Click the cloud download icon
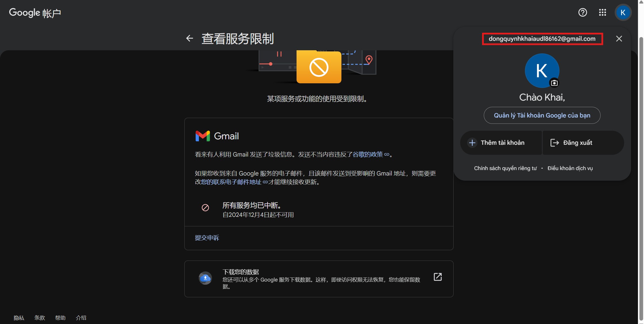The width and height of the screenshot is (644, 324). pyautogui.click(x=205, y=278)
